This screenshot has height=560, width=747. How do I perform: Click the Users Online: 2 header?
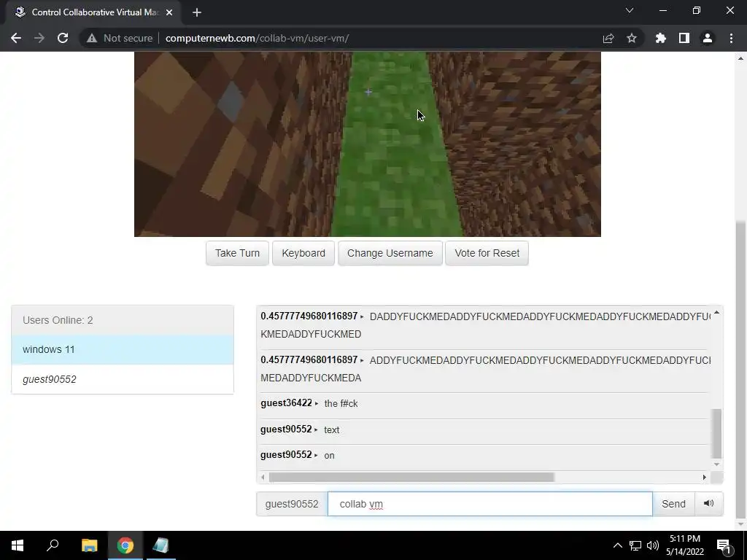[123, 320]
